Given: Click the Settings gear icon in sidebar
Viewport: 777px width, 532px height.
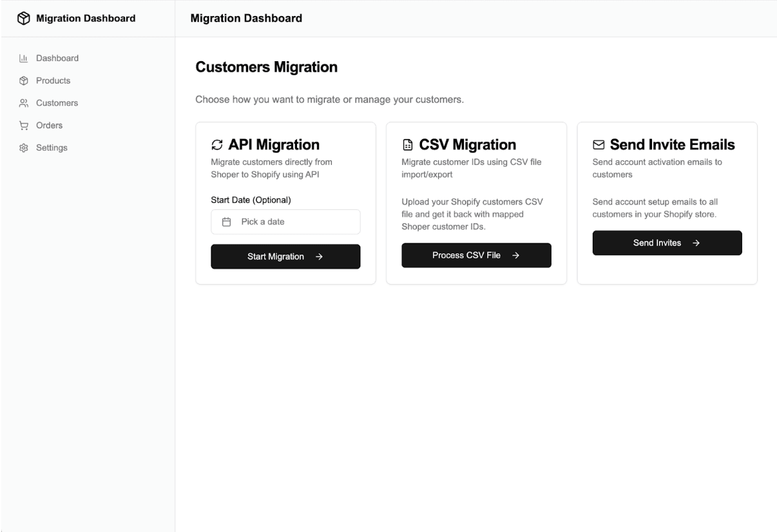Looking at the screenshot, I should (24, 148).
